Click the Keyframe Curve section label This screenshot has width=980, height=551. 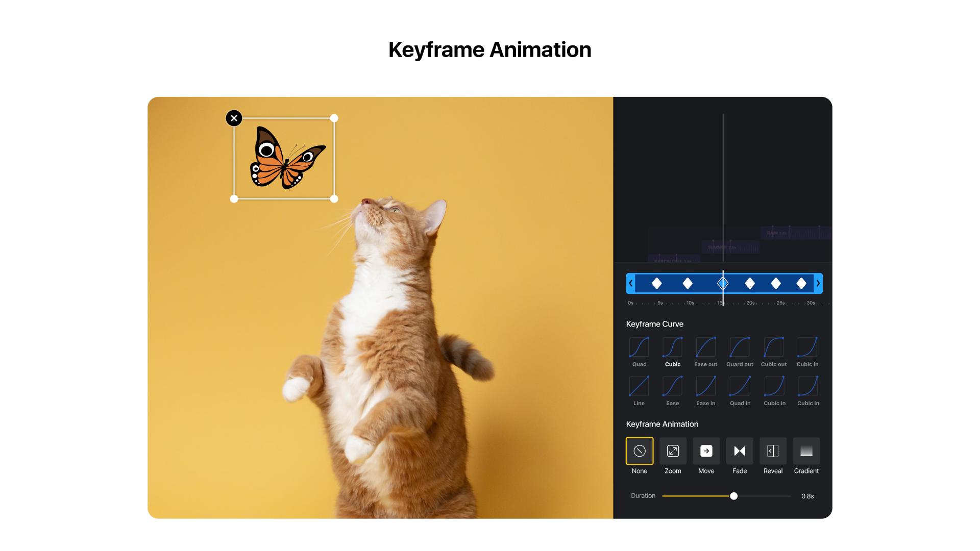(x=654, y=323)
